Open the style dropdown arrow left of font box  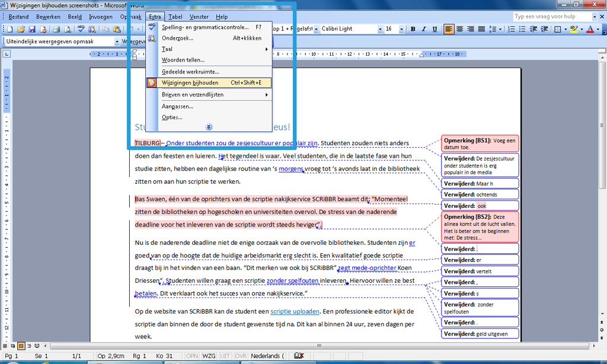pos(316,29)
